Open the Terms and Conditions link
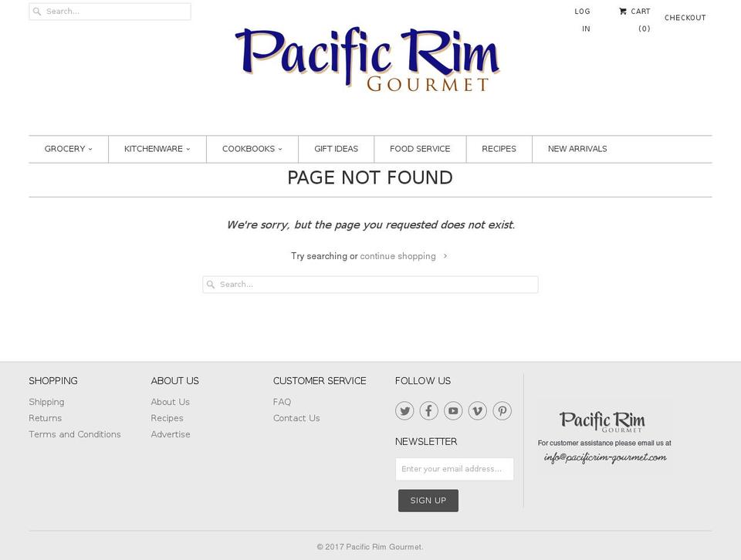The image size is (741, 560). click(75, 434)
